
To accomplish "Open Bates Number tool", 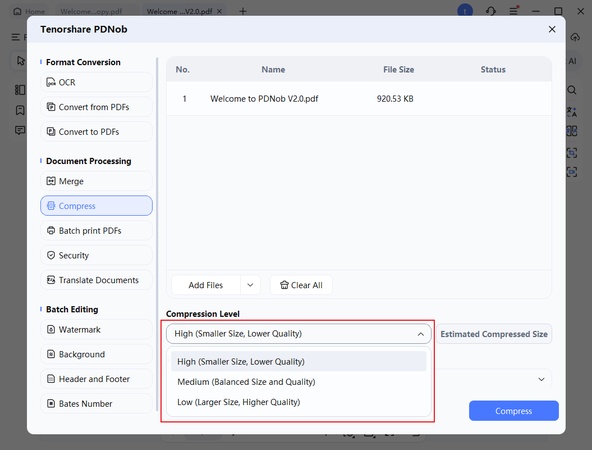I will click(x=96, y=404).
